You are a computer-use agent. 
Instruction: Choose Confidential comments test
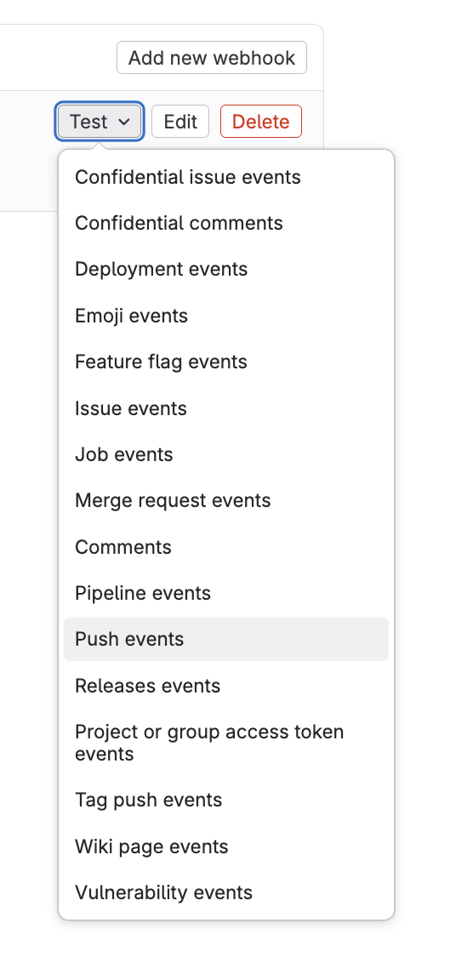tap(226, 223)
